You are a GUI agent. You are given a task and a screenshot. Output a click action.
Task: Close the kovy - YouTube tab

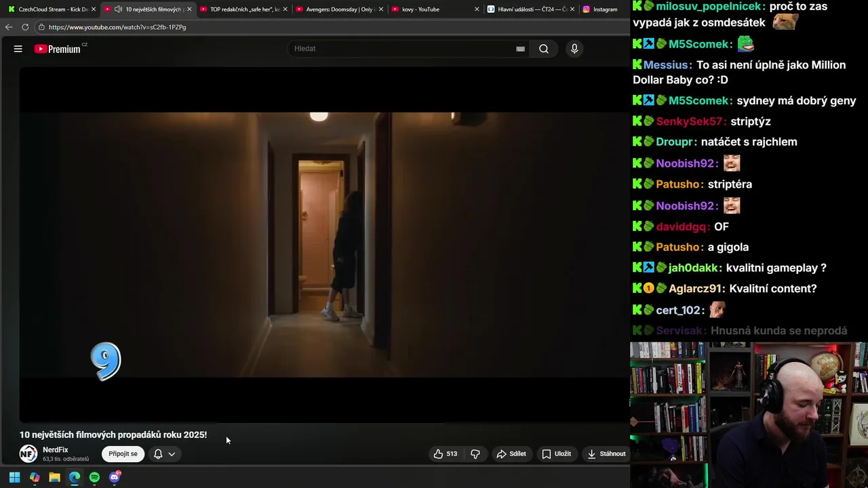[477, 9]
